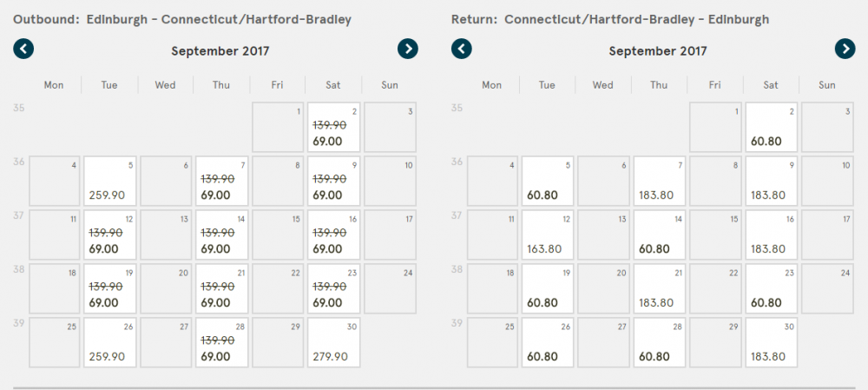Screen dimensions: 868x390
Task: Select outbound September 26 fare 259.90
Action: click(x=110, y=342)
